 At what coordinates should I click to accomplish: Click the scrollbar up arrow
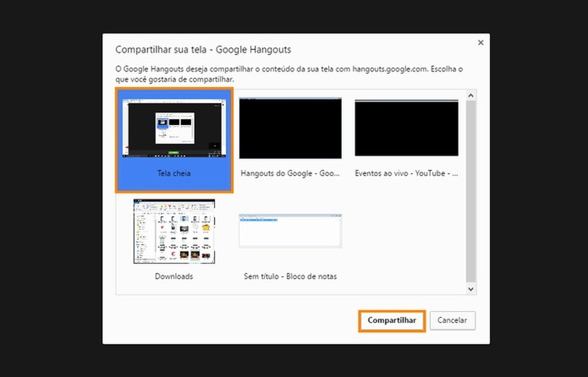click(x=471, y=96)
